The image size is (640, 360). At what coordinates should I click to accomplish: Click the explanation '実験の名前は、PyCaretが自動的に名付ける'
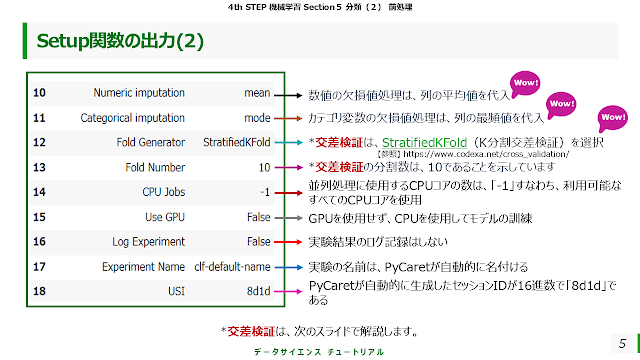pos(418,267)
